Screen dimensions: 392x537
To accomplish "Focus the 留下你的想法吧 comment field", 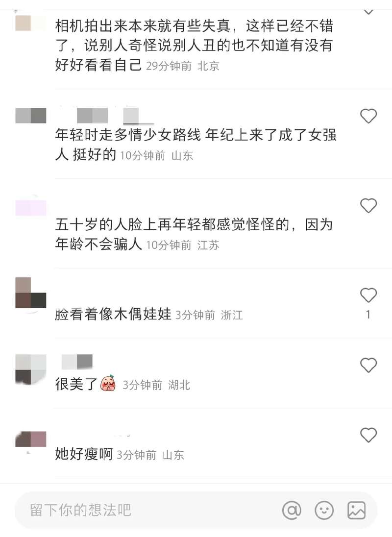I will [x=196, y=510].
